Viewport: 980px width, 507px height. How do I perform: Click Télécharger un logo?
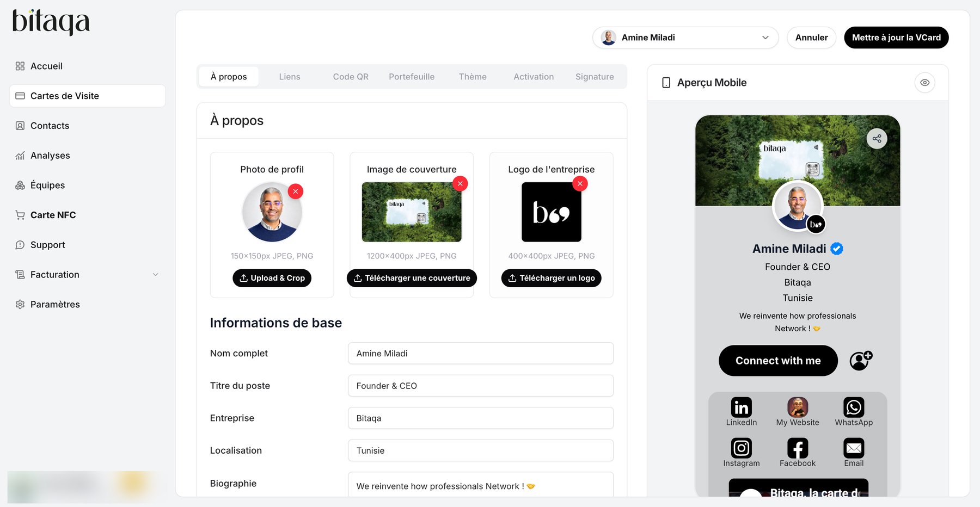551,278
